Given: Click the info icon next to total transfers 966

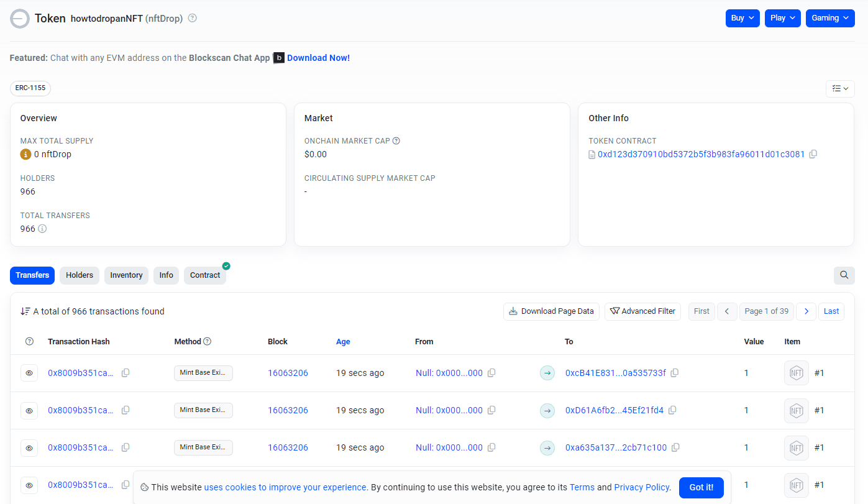Looking at the screenshot, I should click(42, 229).
